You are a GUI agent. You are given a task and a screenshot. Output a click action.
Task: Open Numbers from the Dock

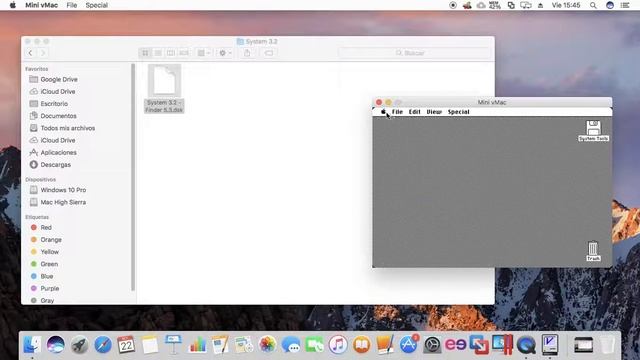coord(197,345)
